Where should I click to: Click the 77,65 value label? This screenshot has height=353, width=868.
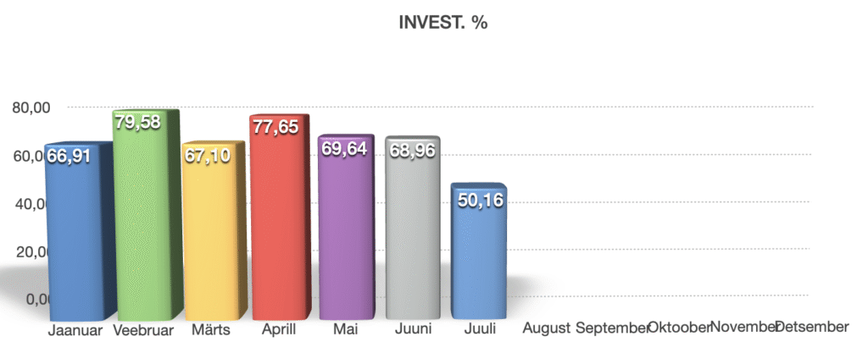click(275, 126)
